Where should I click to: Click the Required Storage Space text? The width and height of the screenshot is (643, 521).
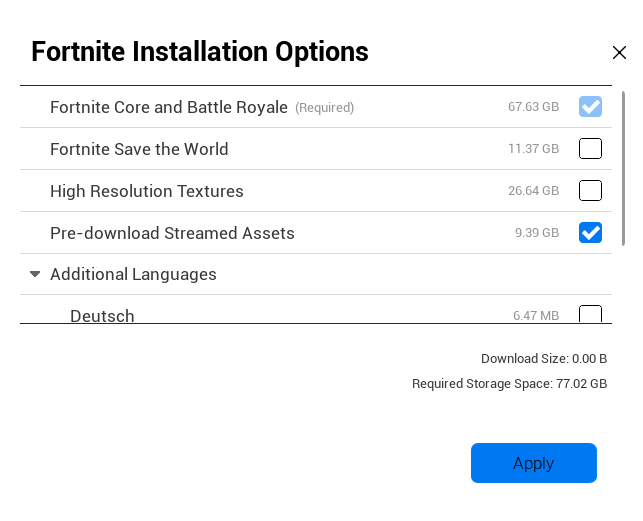click(x=509, y=383)
